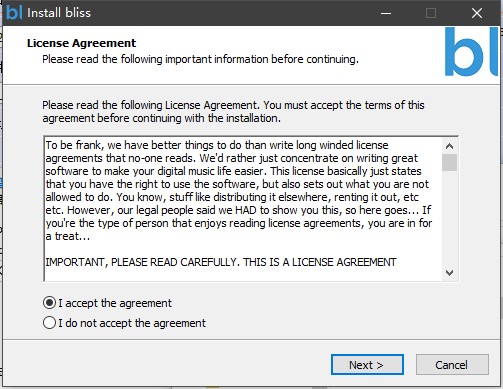Click the 'Install bliss' title bar text
This screenshot has height=389, width=503.
click(x=59, y=13)
